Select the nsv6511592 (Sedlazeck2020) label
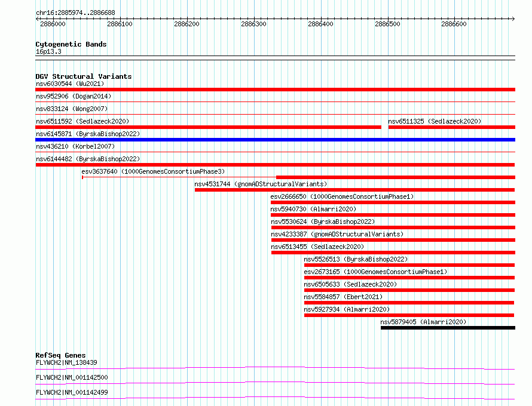Viewport: 532px width, 406px height. coord(82,121)
